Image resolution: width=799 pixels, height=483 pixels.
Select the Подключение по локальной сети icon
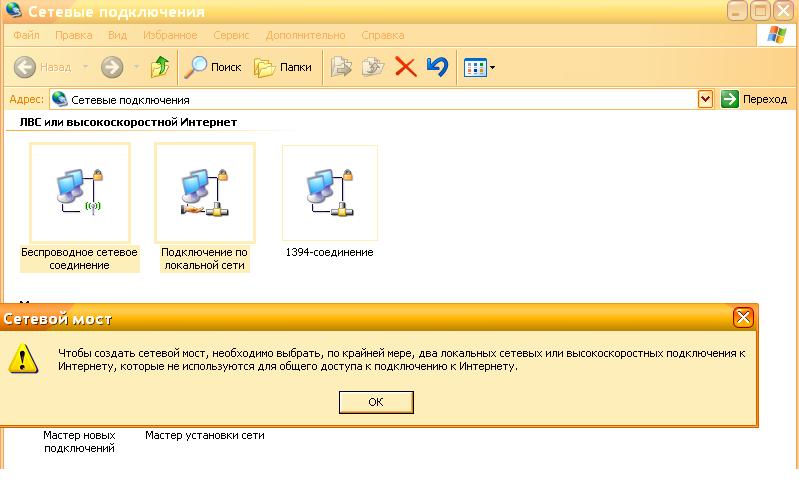point(204,192)
